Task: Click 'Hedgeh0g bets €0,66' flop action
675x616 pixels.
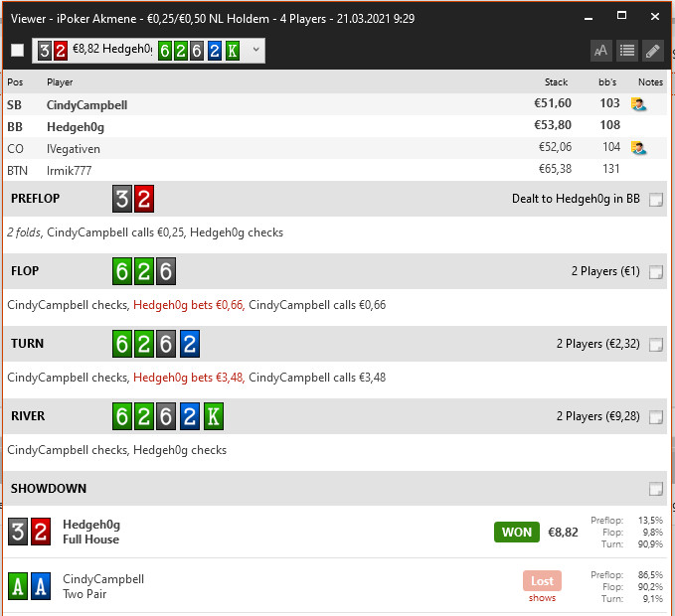Action: pyautogui.click(x=189, y=305)
